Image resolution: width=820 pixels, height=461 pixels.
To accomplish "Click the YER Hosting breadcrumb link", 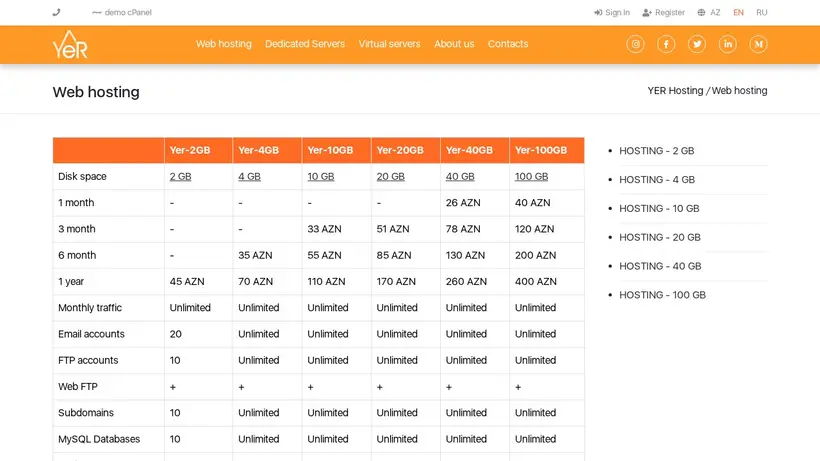I will click(675, 90).
